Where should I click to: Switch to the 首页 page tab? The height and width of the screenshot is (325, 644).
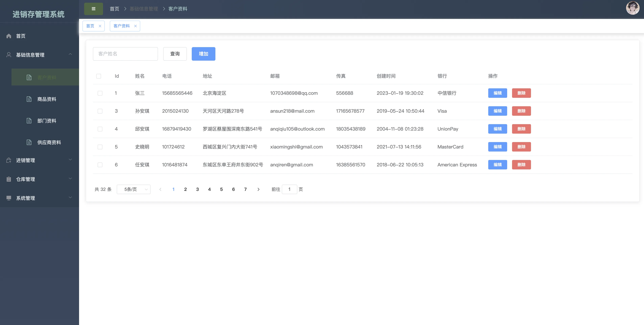90,26
